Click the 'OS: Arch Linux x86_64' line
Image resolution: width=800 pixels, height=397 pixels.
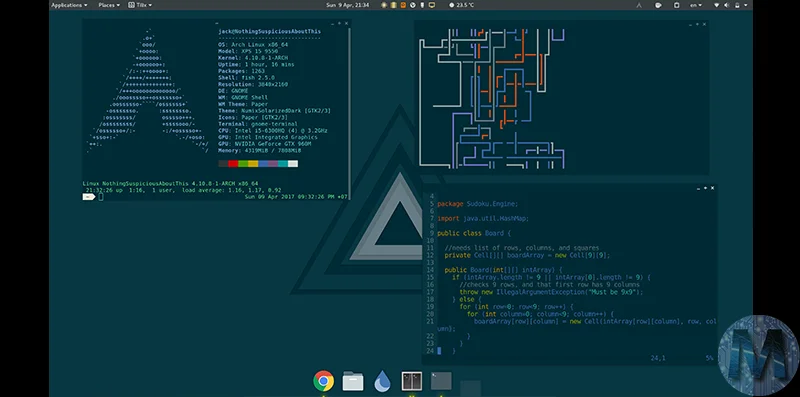253,44
